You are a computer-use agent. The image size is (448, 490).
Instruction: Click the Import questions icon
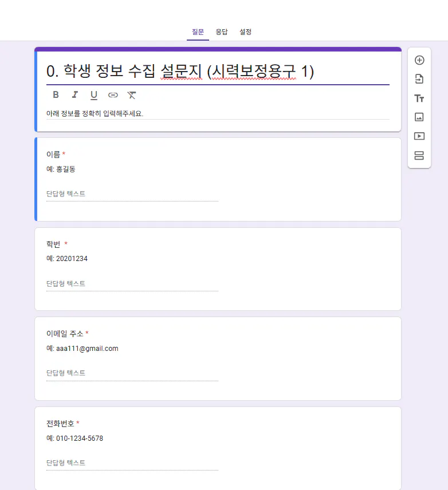(419, 79)
